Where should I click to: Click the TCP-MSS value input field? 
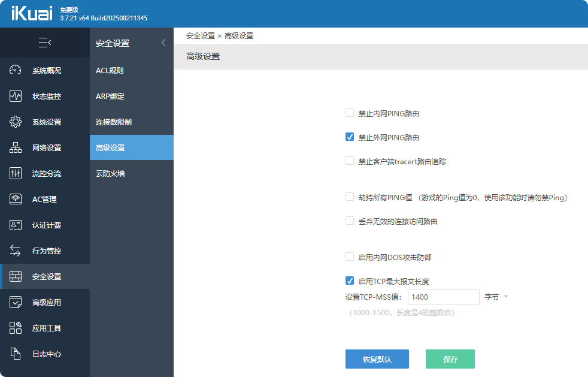(x=443, y=297)
